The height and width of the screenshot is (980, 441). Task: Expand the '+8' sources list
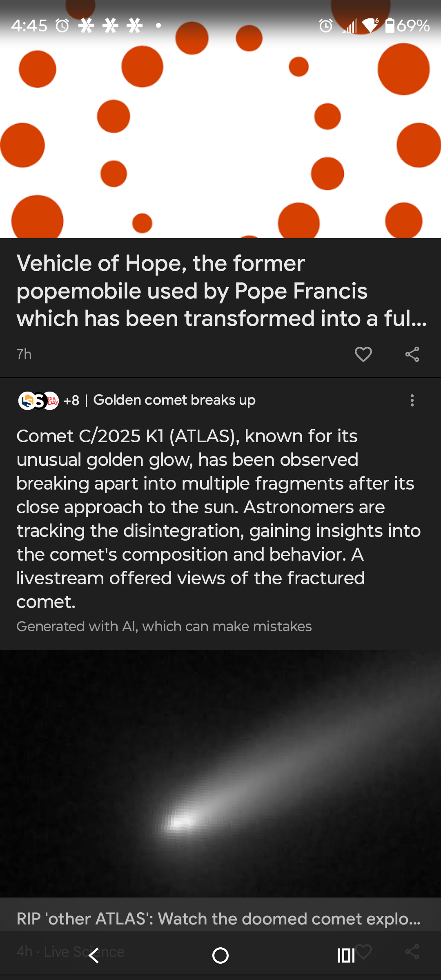[x=71, y=401]
